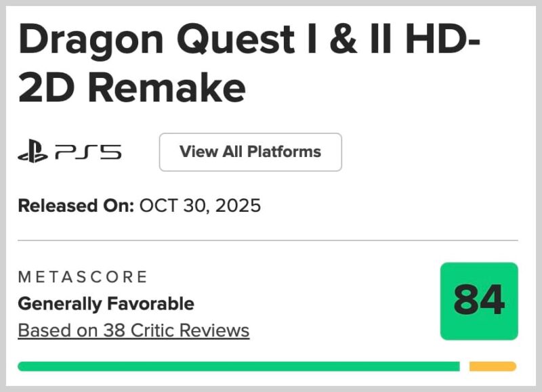Click the green segment of the score bar
The image size is (542, 392).
[x=237, y=366]
